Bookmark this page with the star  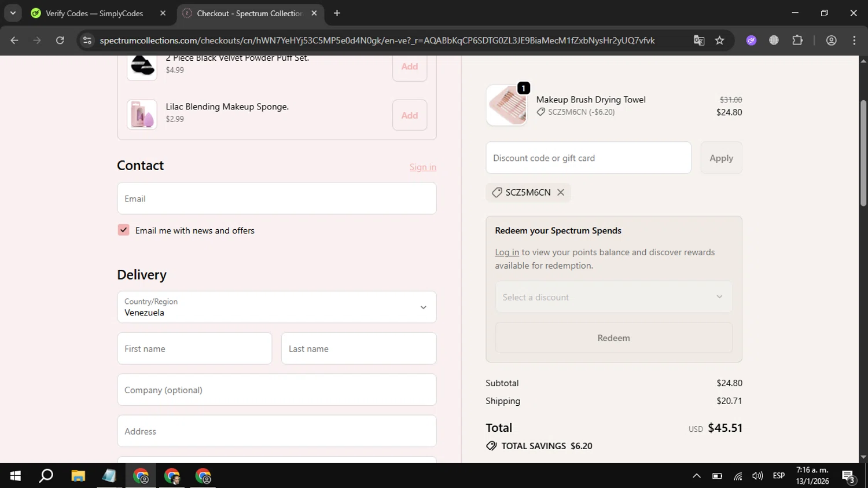[x=720, y=41]
